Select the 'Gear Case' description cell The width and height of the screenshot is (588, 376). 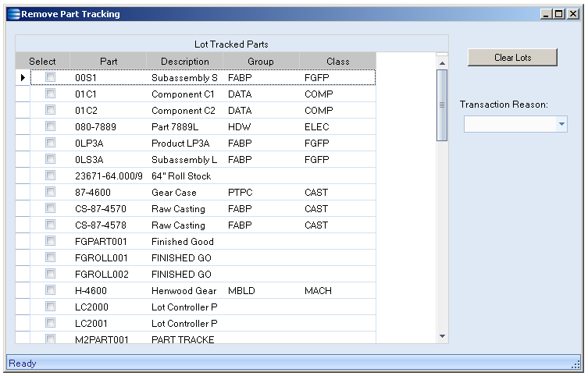(185, 193)
